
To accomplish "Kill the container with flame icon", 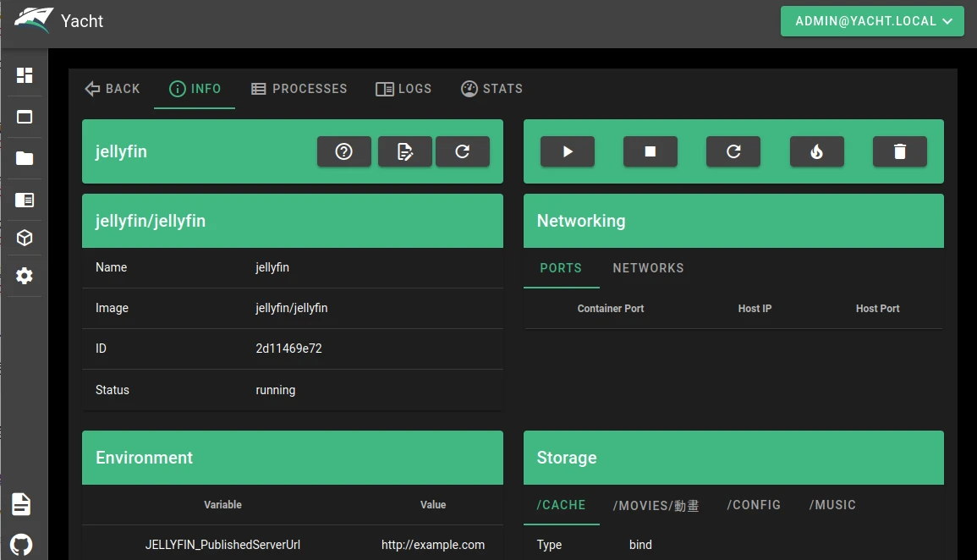I will [x=816, y=151].
